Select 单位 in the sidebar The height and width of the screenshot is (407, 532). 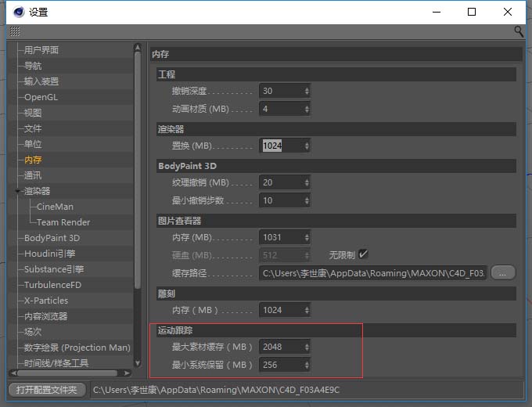(33, 144)
